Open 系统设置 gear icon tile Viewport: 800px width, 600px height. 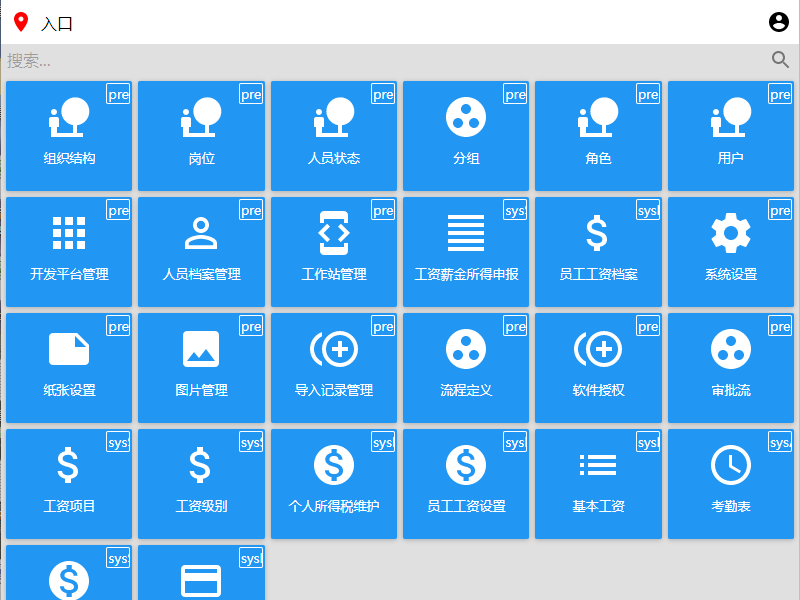[730, 252]
